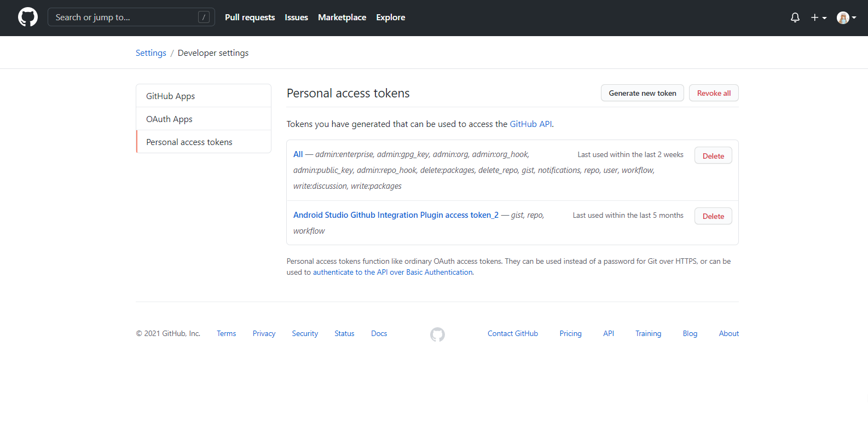Open the user avatar menu
The width and height of the screenshot is (868, 434).
[846, 18]
